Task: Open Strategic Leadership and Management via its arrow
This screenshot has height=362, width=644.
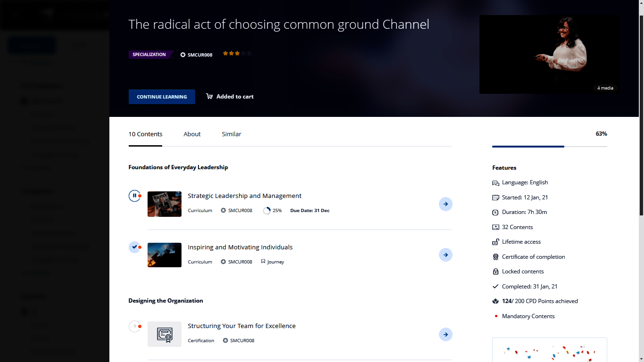Action: coord(446,204)
